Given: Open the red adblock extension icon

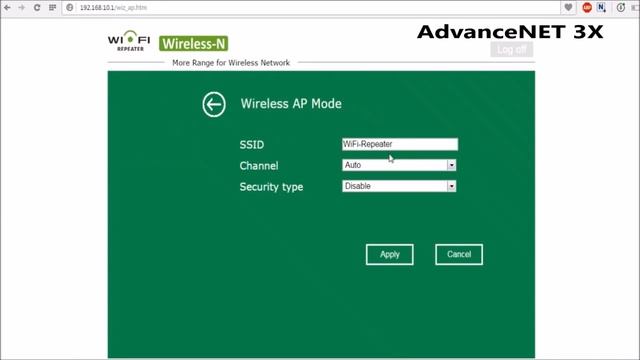Looking at the screenshot, I should click(x=587, y=7).
